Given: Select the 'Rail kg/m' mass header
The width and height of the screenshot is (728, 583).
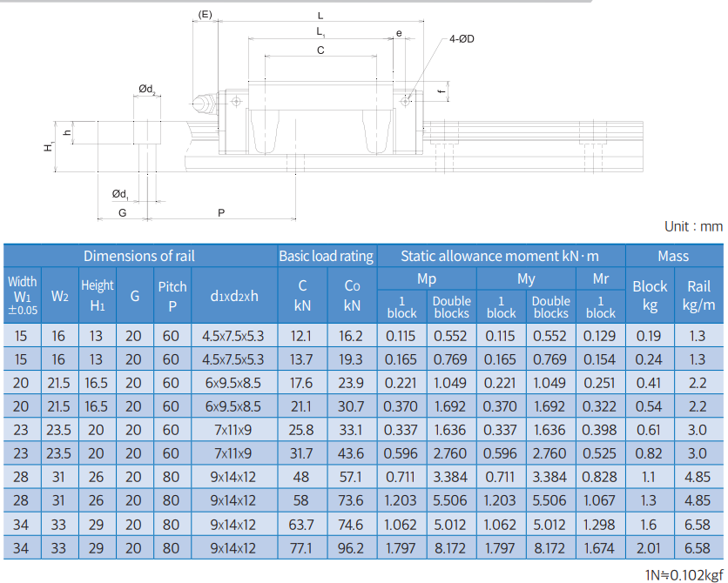Looking at the screenshot, I should [700, 295].
